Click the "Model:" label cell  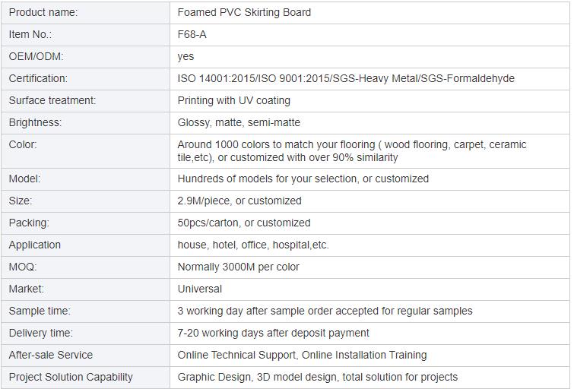pyautogui.click(x=24, y=179)
